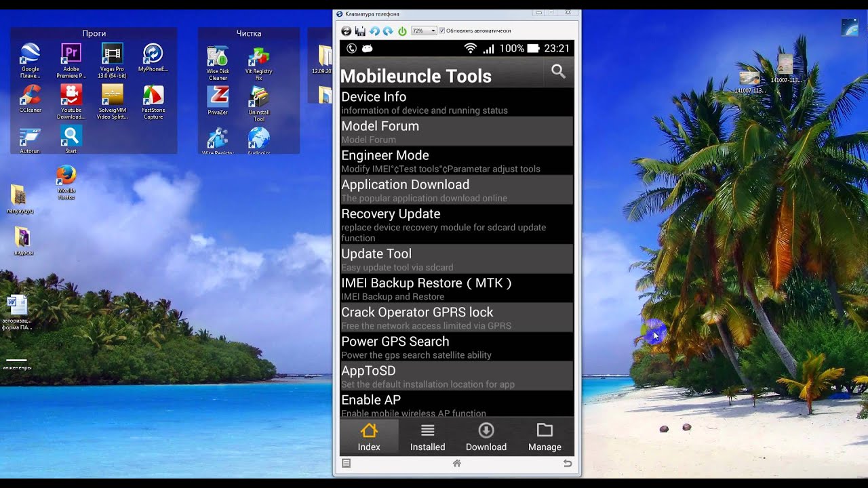
Task: Open Start shortcut with magnifier
Action: [x=71, y=140]
